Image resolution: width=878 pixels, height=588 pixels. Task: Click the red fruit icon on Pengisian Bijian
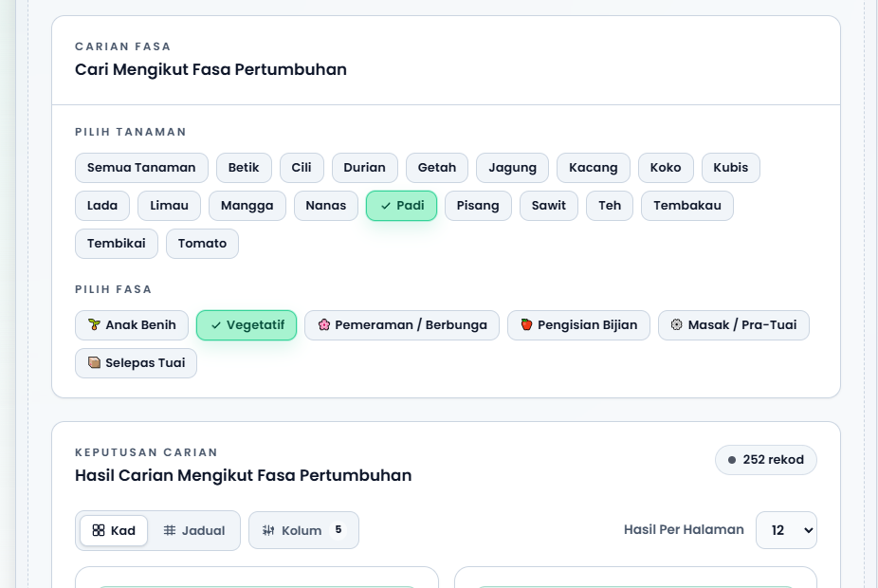(x=526, y=324)
